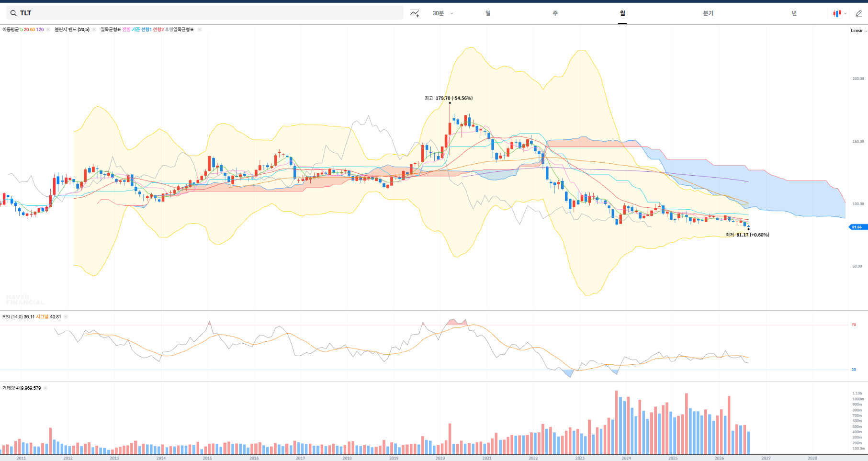Click the 시그널 signal label in RSI
868x461 pixels.
pos(42,317)
